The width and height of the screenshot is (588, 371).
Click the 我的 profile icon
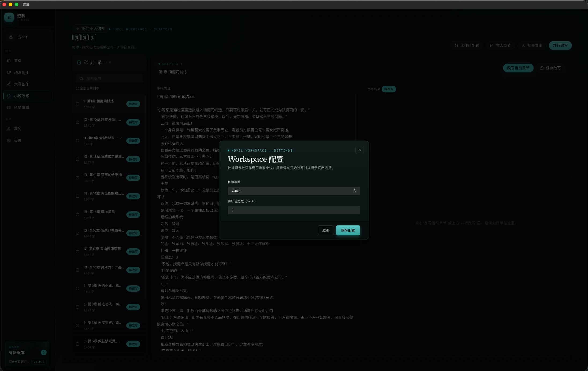(x=9, y=129)
